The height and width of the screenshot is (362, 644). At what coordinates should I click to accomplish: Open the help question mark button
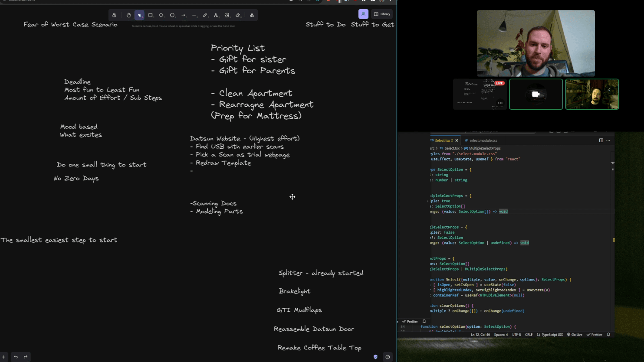388,357
